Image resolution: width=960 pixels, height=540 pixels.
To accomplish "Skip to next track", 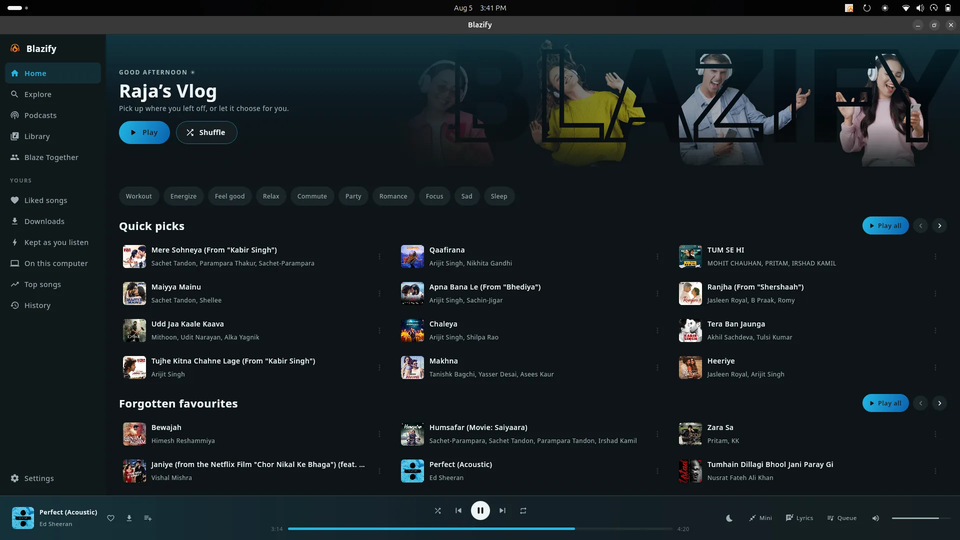I will [502, 511].
